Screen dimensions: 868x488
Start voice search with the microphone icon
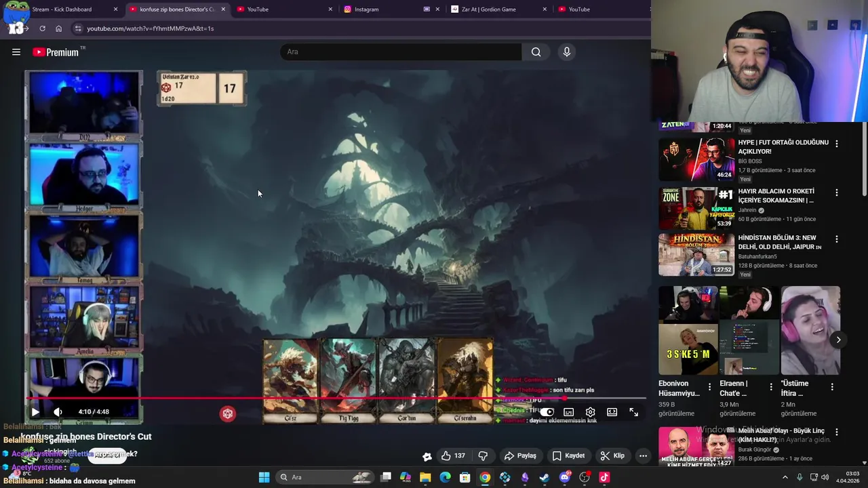coord(567,52)
